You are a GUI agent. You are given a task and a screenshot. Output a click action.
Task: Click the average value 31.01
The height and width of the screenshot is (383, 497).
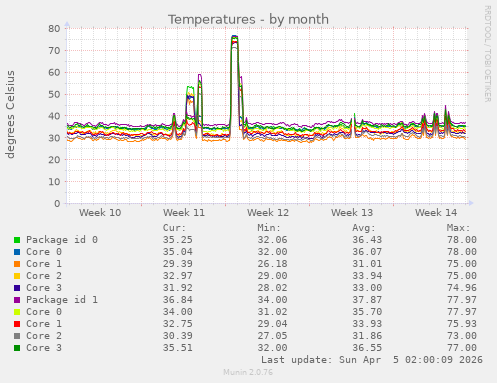[367, 264]
